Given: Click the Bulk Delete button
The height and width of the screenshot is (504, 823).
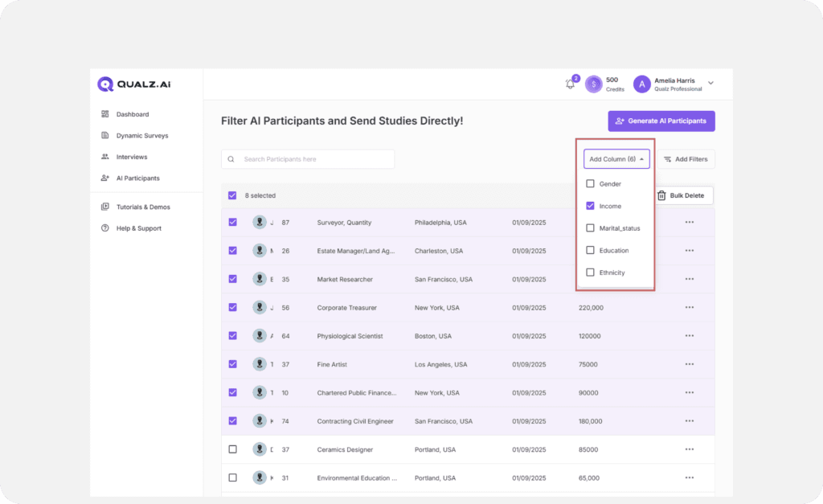Looking at the screenshot, I should point(680,195).
